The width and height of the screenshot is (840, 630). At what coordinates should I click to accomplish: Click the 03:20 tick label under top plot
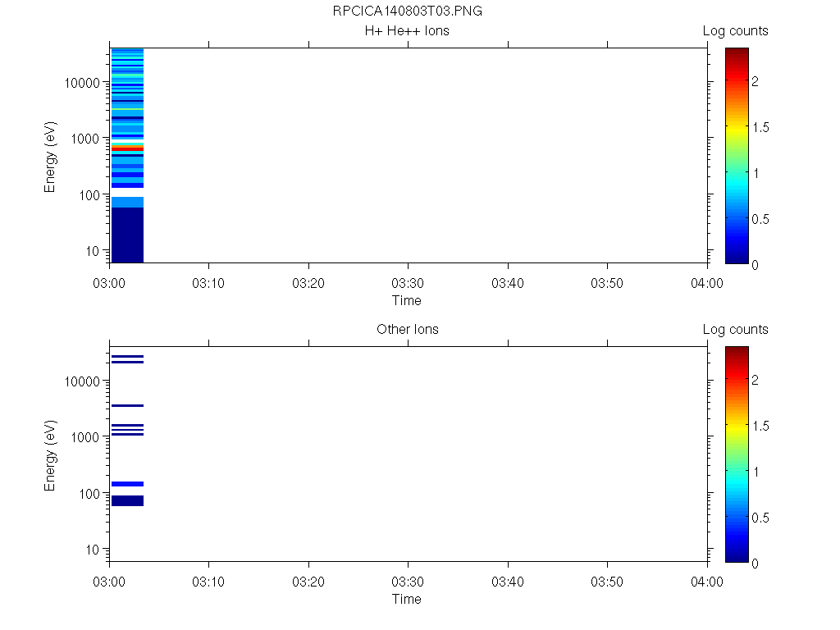pos(308,283)
